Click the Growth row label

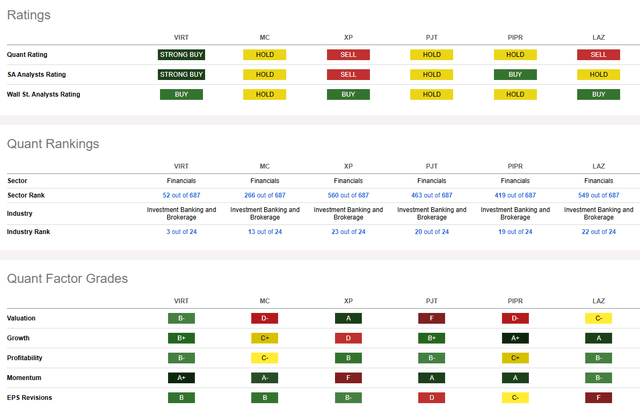pyautogui.click(x=18, y=338)
